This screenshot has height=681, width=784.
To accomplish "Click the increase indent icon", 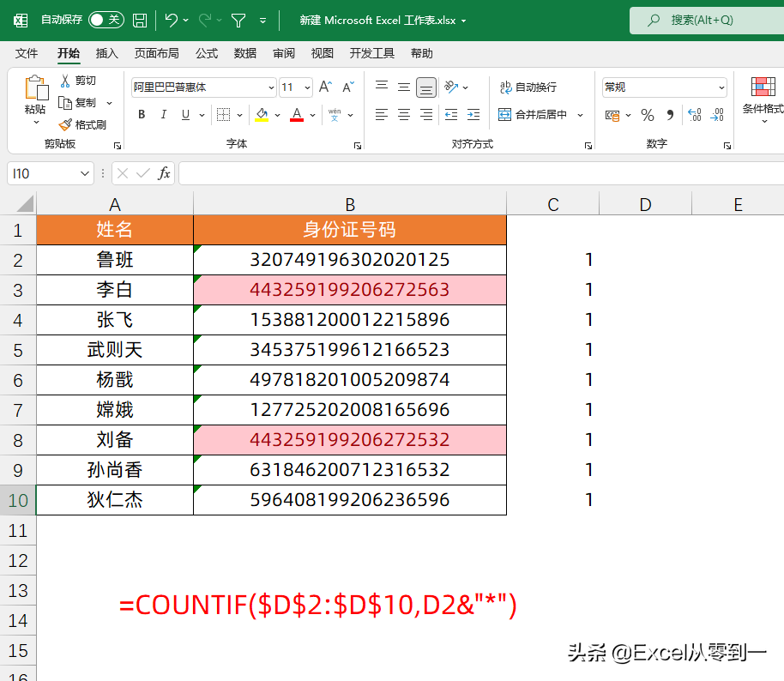I will click(473, 115).
